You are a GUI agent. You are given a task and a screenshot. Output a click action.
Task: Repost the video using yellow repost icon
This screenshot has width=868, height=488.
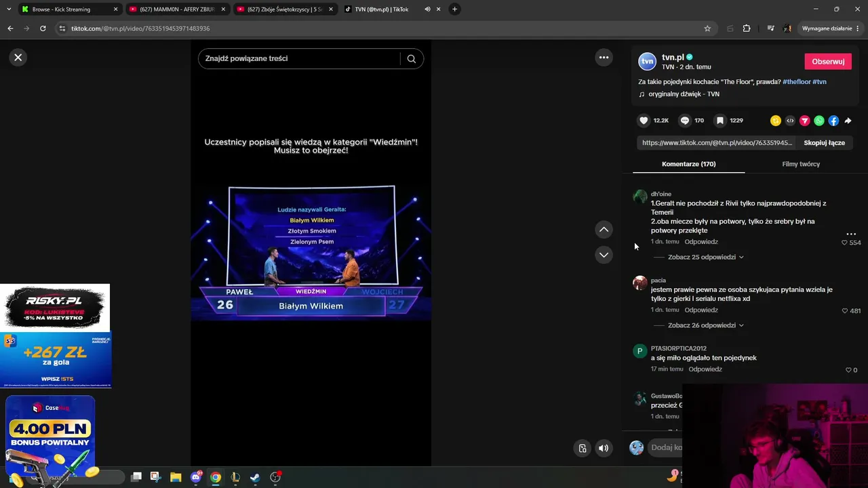tap(776, 121)
